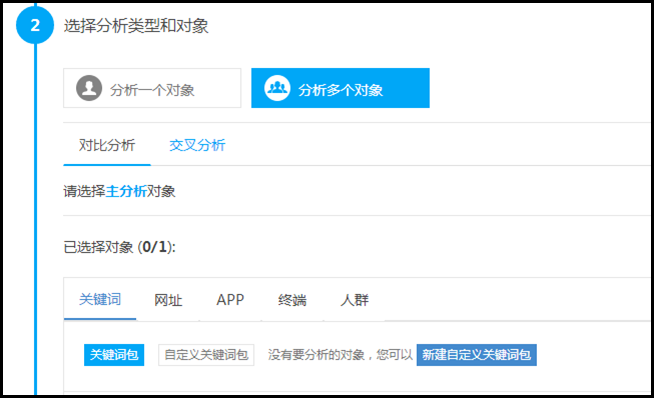Click the 没有要分析的对象，您可以 message

(340, 355)
